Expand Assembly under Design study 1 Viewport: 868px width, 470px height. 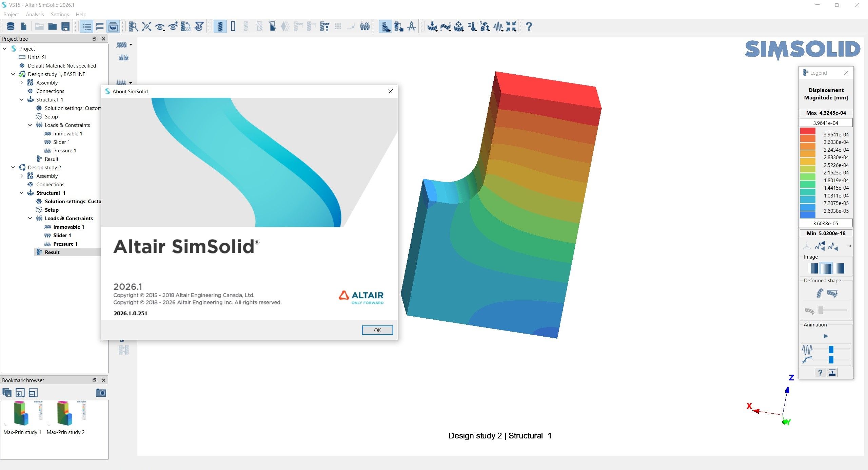[x=22, y=82]
